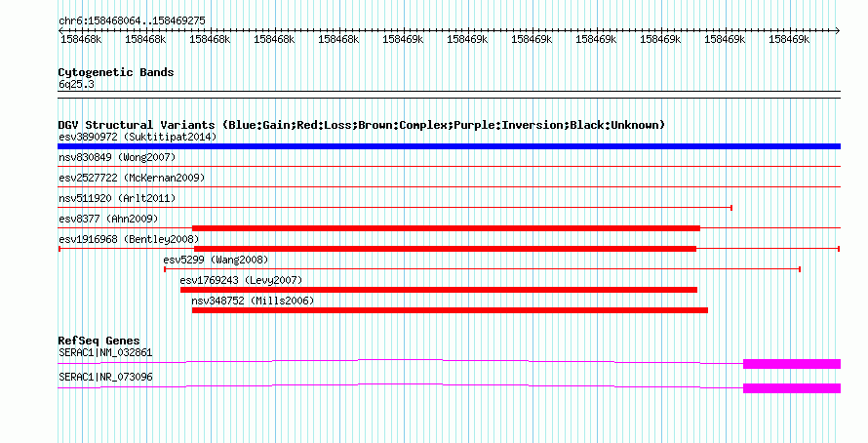This screenshot has height=443, width=868.
Task: Select the SERAC1|NM_032861 exon block
Action: (792, 364)
